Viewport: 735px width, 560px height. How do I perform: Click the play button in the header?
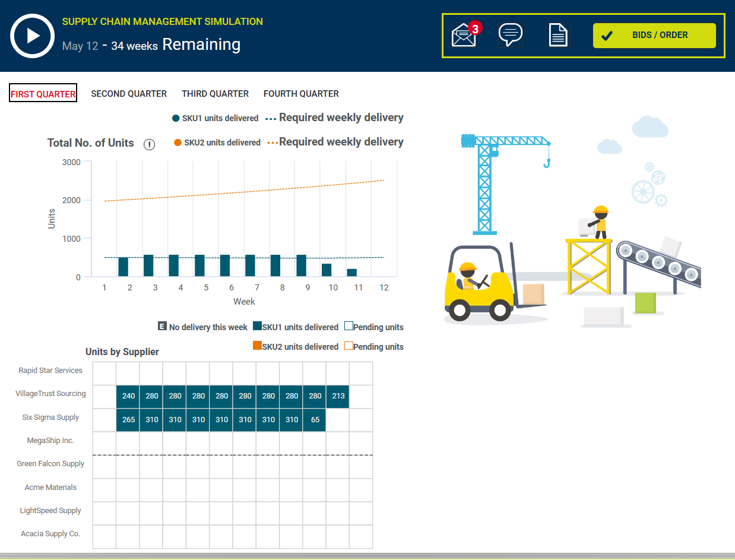pyautogui.click(x=33, y=36)
